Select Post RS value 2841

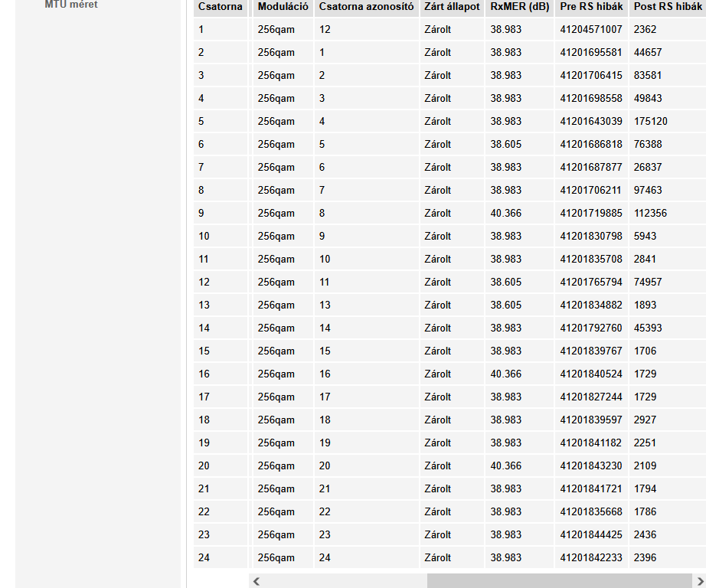645,259
